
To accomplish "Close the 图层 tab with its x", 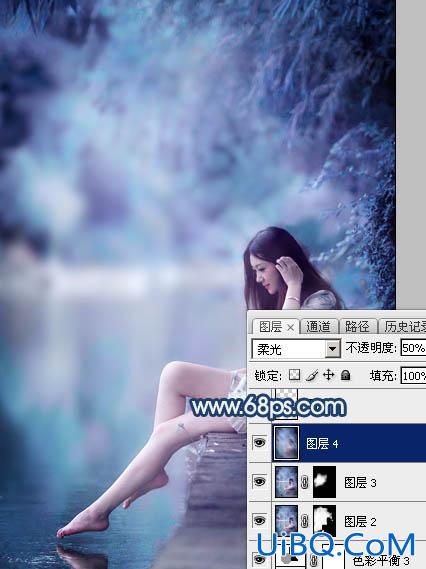I will click(x=290, y=328).
